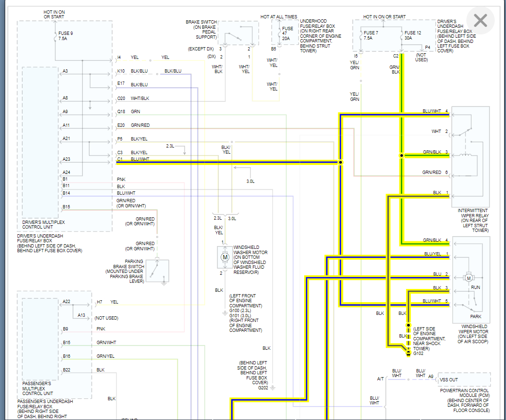506x420 pixels.
Task: Click the 'GRN/YEL' wire label
Action: (x=106, y=356)
